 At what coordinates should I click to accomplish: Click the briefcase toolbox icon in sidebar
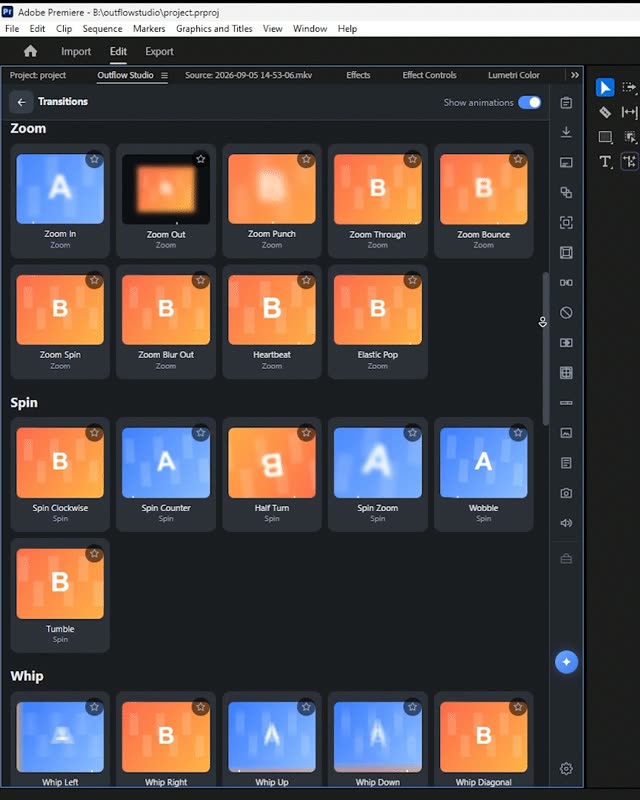coord(566,559)
